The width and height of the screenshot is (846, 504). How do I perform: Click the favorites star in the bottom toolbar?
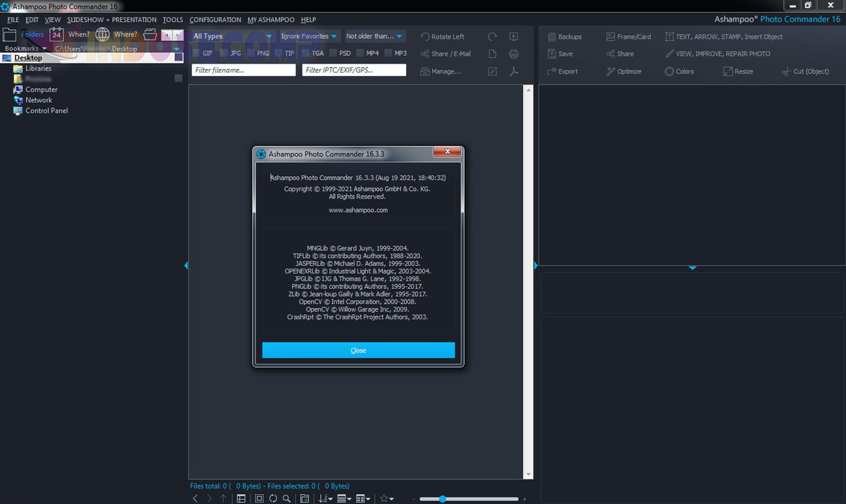tap(384, 498)
